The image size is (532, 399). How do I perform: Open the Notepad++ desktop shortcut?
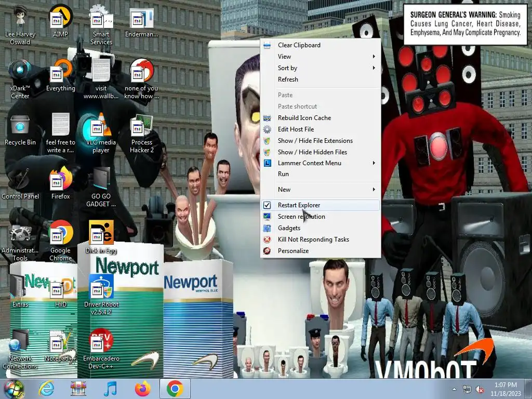click(60, 345)
